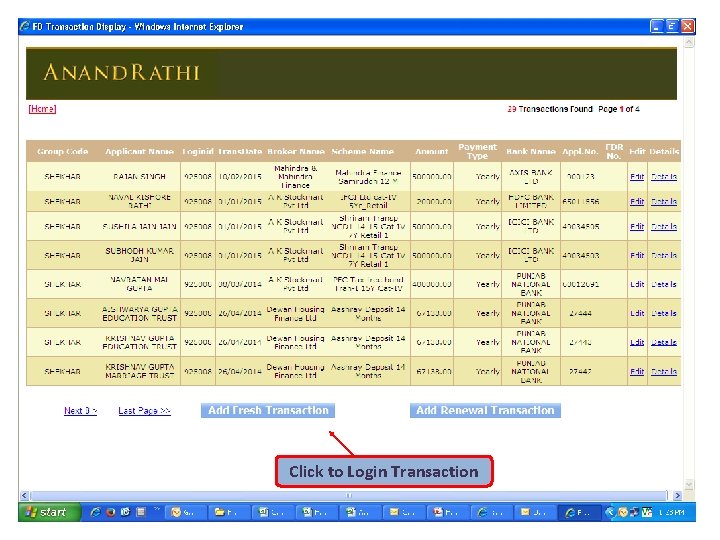Viewport: 720px width, 540px height.
Task: Click the Group Code column header
Action: coord(62,151)
